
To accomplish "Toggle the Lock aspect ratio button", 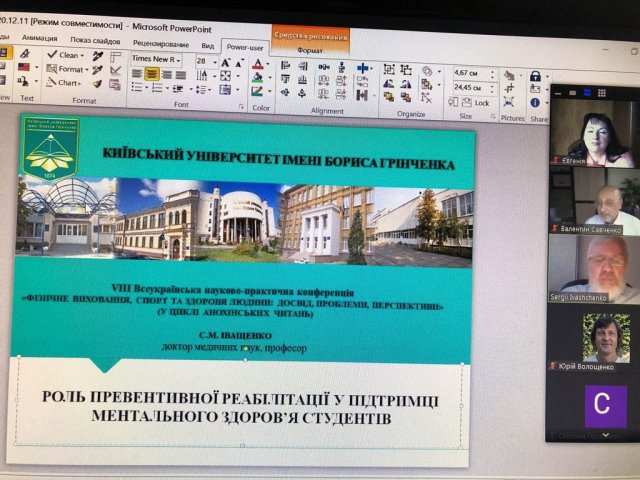I will 477,102.
